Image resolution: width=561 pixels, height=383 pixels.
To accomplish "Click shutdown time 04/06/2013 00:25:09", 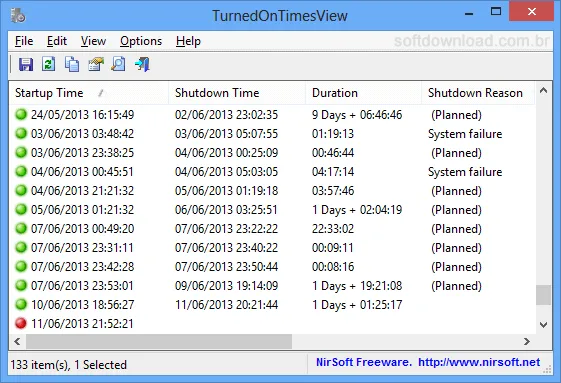I will pyautogui.click(x=226, y=152).
